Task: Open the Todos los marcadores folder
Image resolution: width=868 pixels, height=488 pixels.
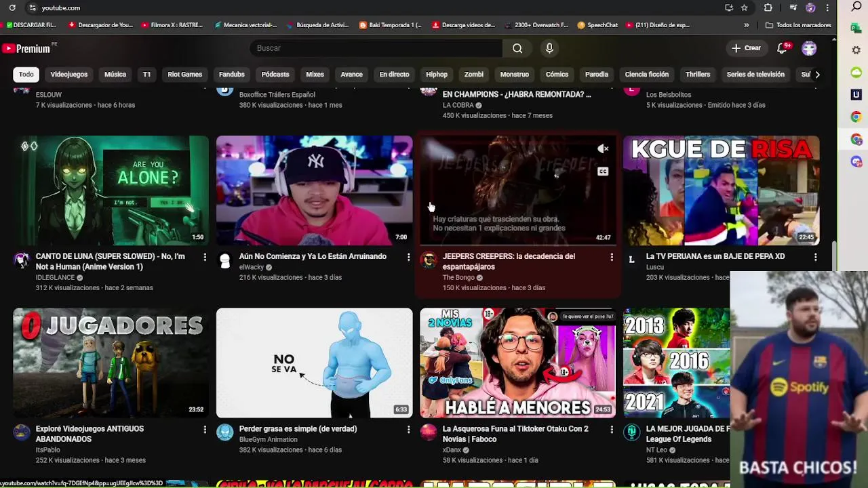Action: pyautogui.click(x=798, y=25)
